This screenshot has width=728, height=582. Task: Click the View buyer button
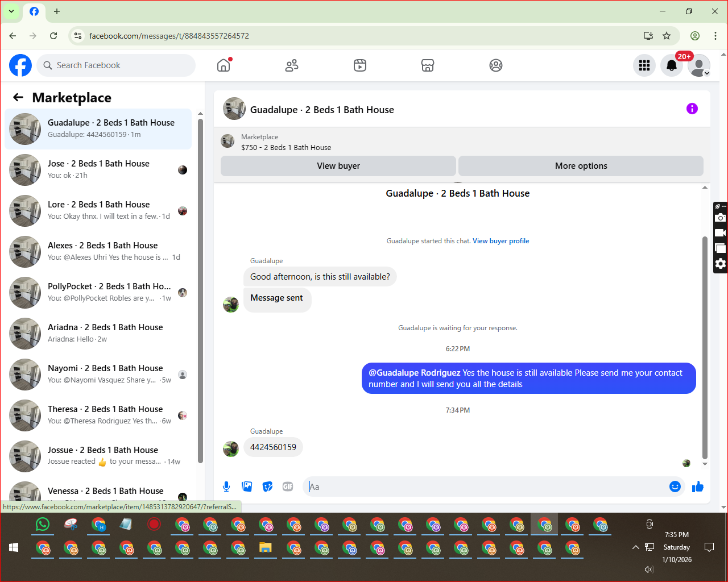tap(338, 166)
